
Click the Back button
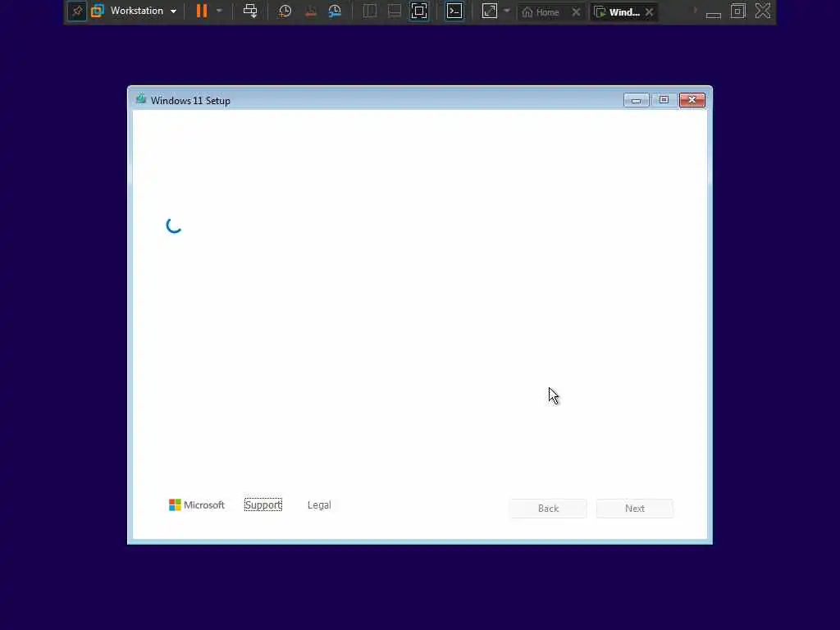point(548,509)
